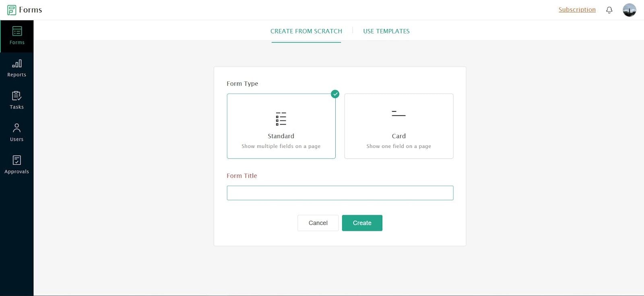Open the Subscription link
This screenshot has height=296, width=644.
pyautogui.click(x=577, y=10)
